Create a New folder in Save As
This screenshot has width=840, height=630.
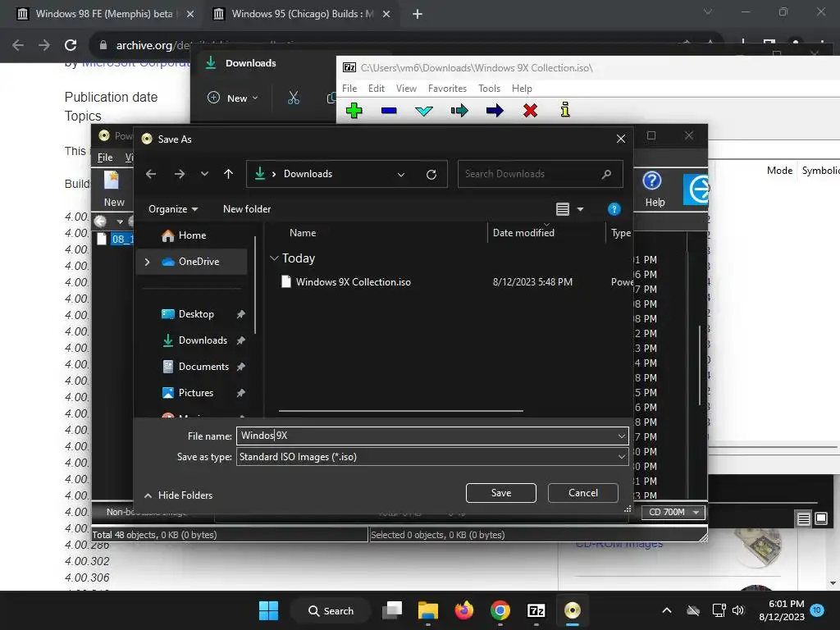click(x=247, y=209)
